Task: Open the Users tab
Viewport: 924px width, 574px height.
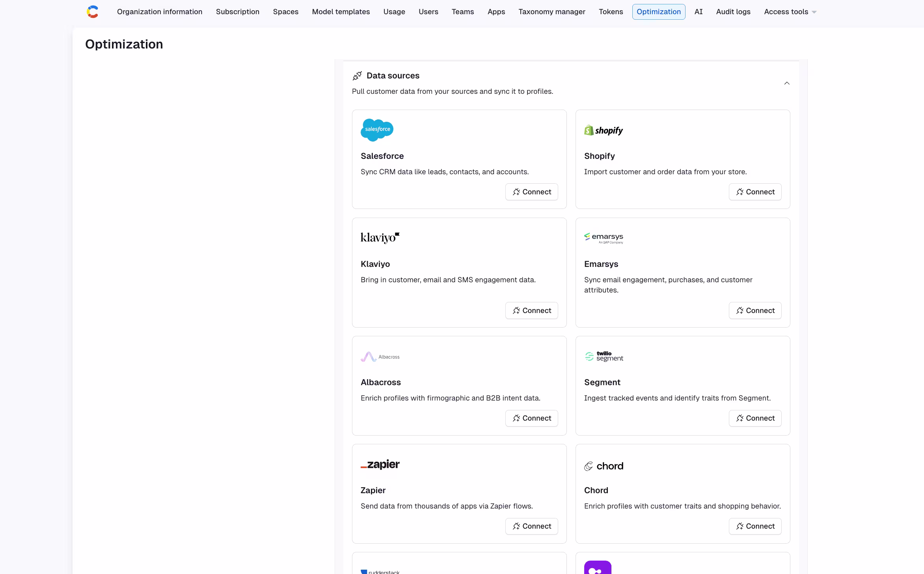Action: pos(428,12)
